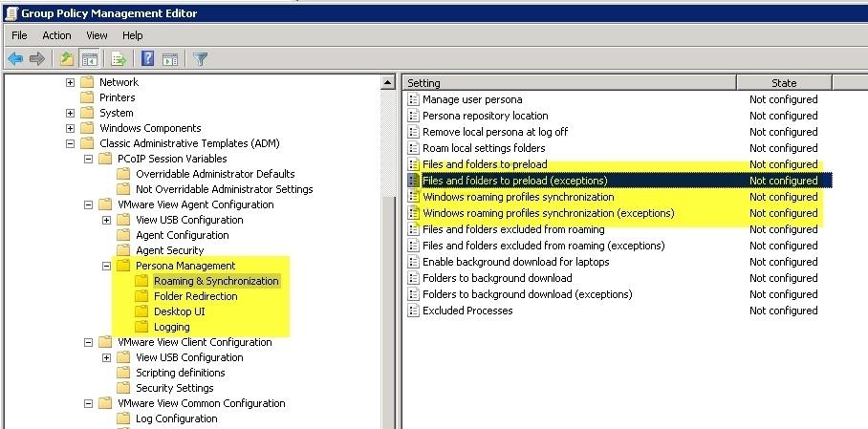Click Not configured state of Manage user persona
Image resolution: width=868 pixels, height=429 pixels.
tap(783, 99)
